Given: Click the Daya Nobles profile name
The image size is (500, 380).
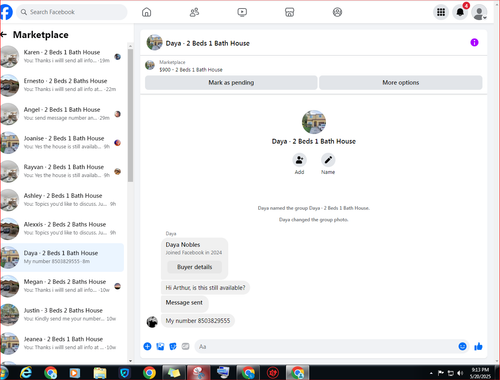Looking at the screenshot, I should click(x=183, y=245).
